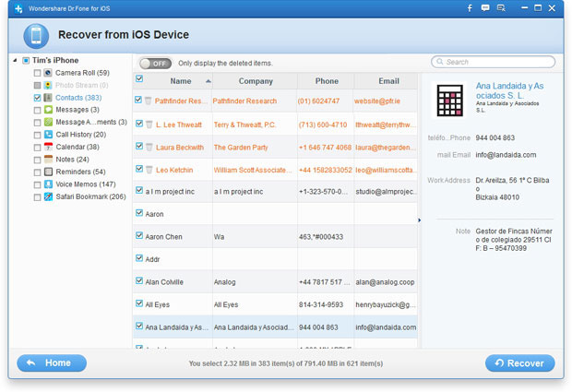Viewport: 572px width, 392px height.
Task: Click the Messages speech bubble icon
Action: pos(48,110)
